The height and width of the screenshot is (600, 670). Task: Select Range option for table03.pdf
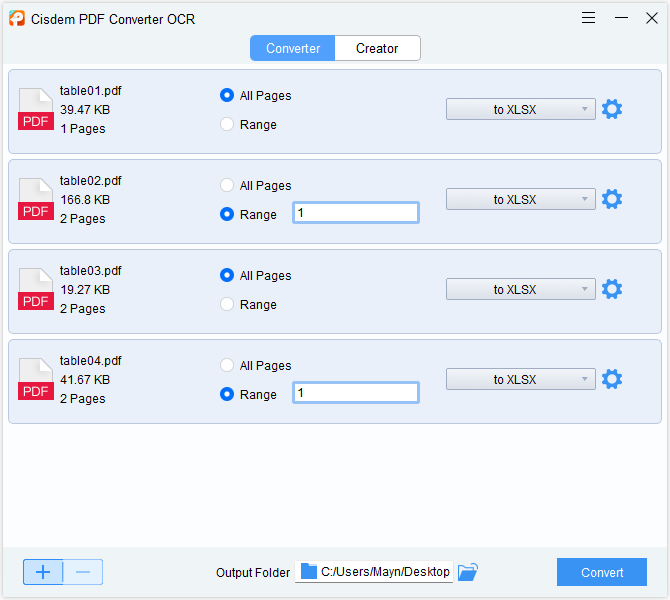[227, 305]
